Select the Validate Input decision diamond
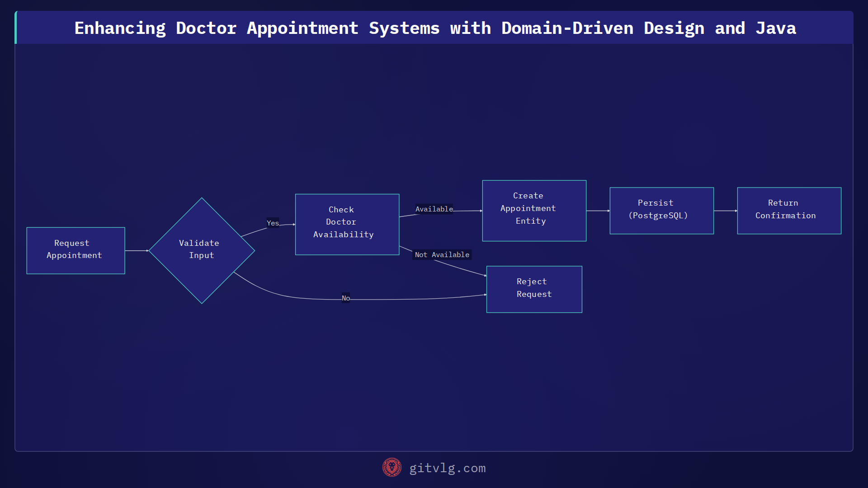Image resolution: width=868 pixels, height=488 pixels. pos(202,250)
